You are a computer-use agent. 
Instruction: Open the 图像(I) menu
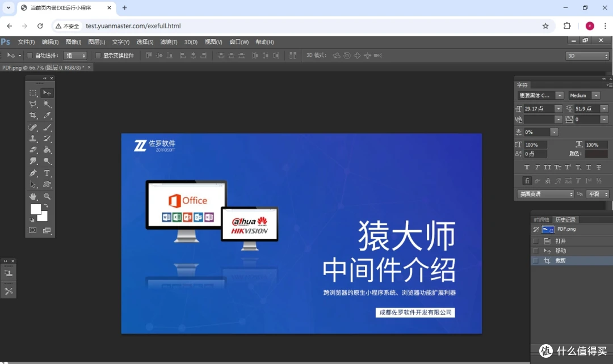point(73,42)
